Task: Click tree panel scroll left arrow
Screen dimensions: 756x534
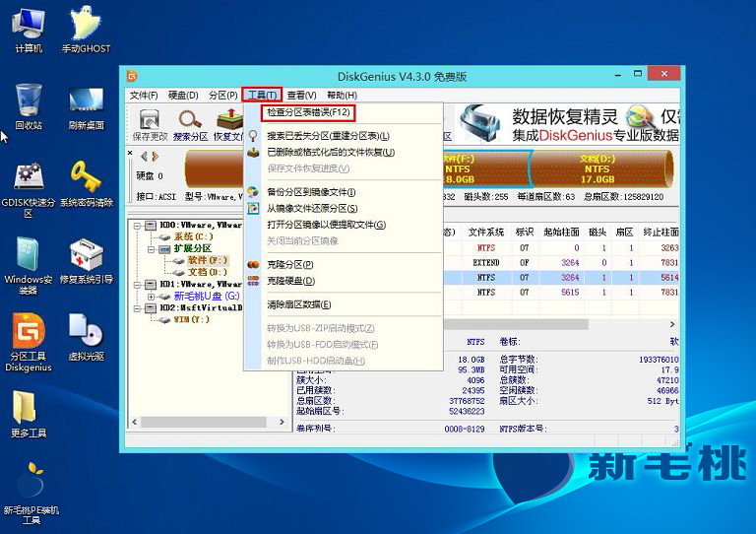Action: [135, 422]
